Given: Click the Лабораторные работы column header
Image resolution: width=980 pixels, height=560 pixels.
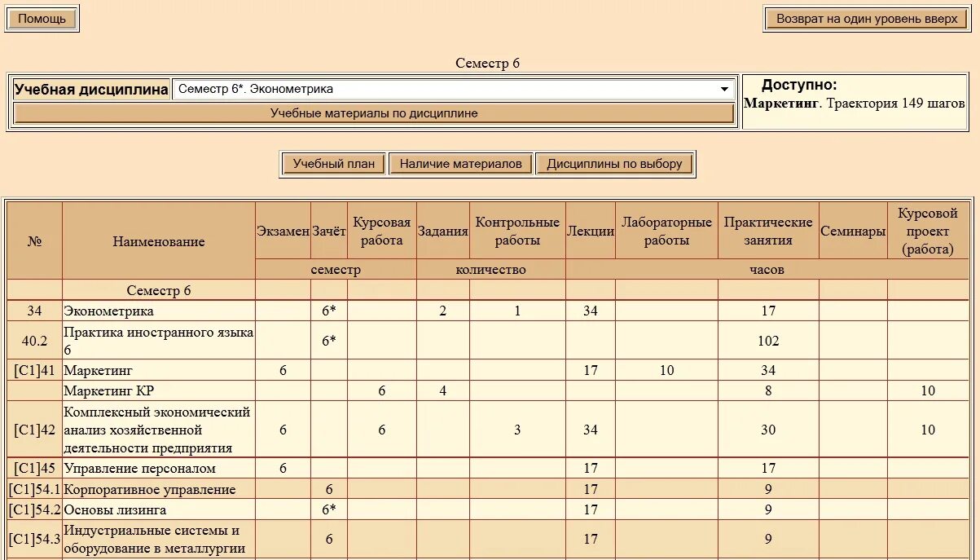Looking at the screenshot, I should [x=666, y=231].
